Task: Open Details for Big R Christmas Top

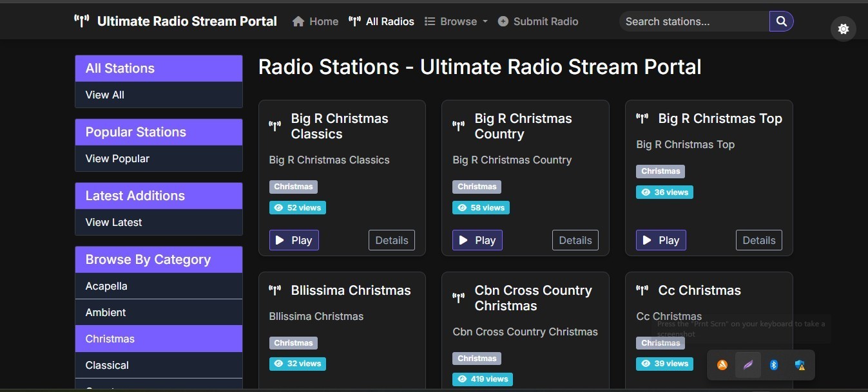Action: [x=759, y=240]
